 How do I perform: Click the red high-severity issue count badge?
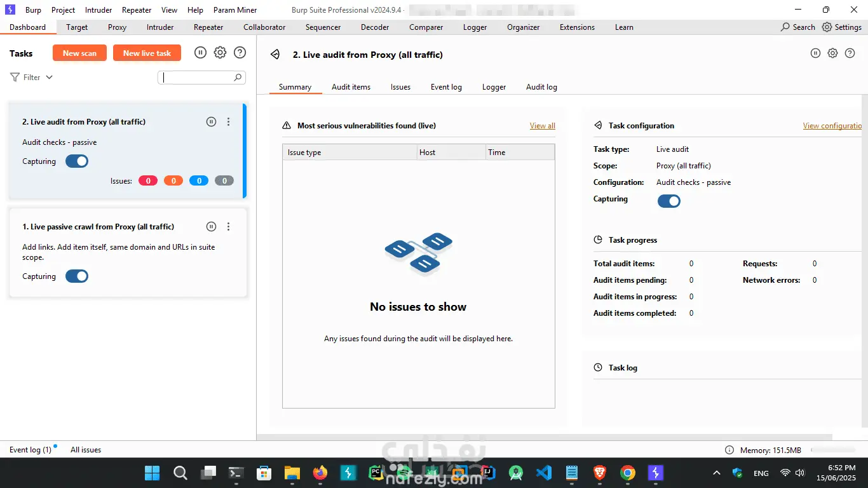click(148, 181)
